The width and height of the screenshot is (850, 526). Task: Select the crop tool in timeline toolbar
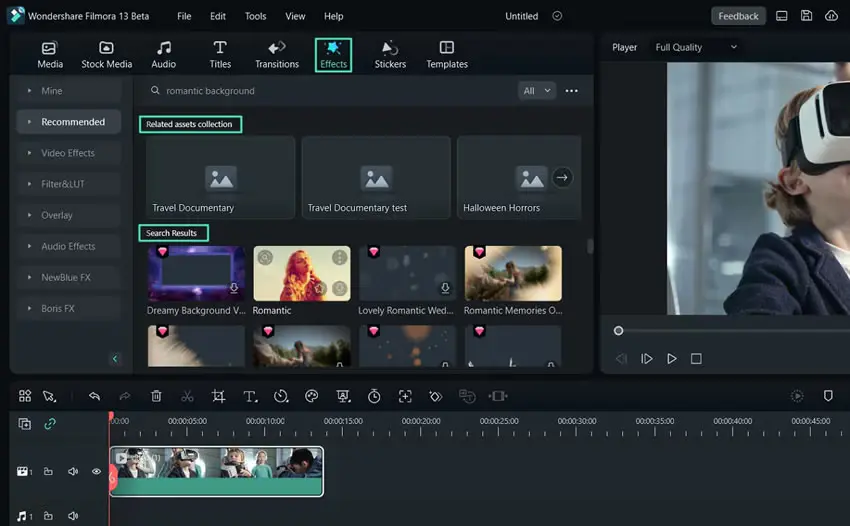pyautogui.click(x=218, y=396)
